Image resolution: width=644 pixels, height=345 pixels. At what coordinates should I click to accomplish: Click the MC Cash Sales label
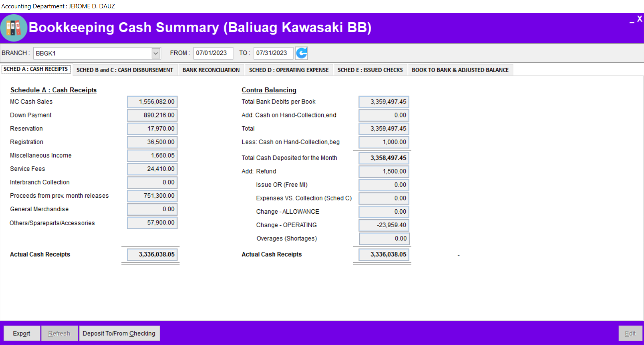[31, 102]
